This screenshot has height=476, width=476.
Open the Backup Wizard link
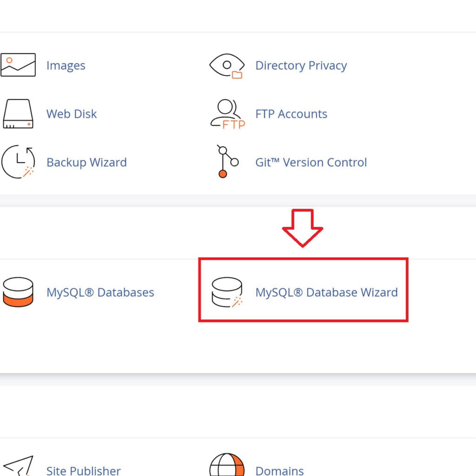[86, 162]
